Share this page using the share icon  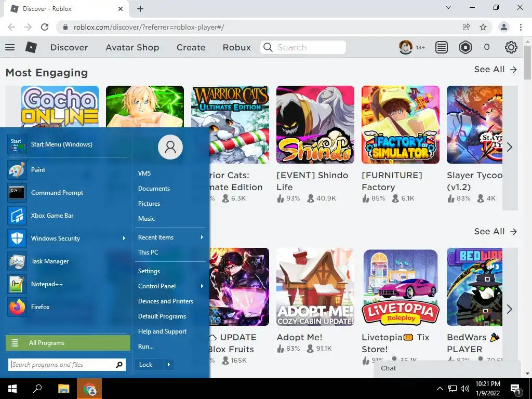click(466, 27)
